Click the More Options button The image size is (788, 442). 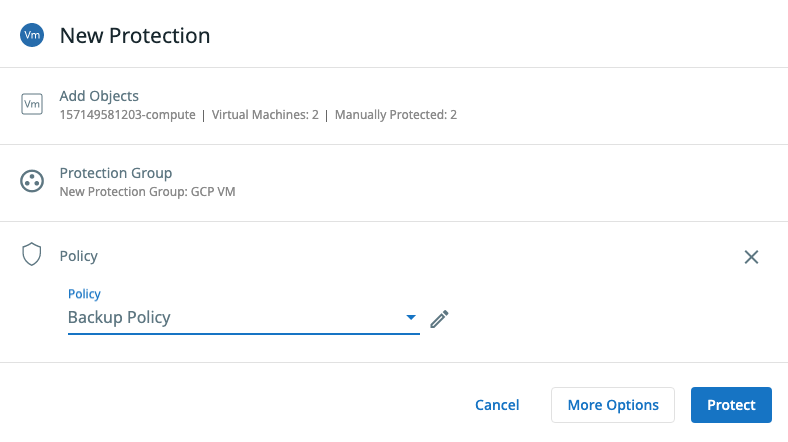click(613, 405)
